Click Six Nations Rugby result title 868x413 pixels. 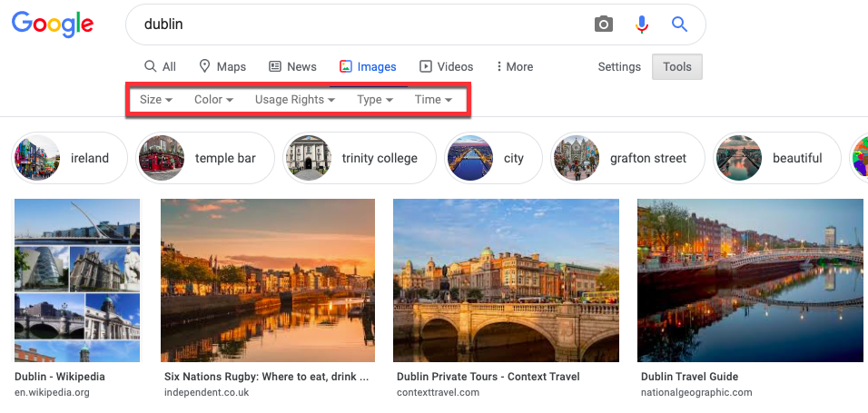click(266, 377)
